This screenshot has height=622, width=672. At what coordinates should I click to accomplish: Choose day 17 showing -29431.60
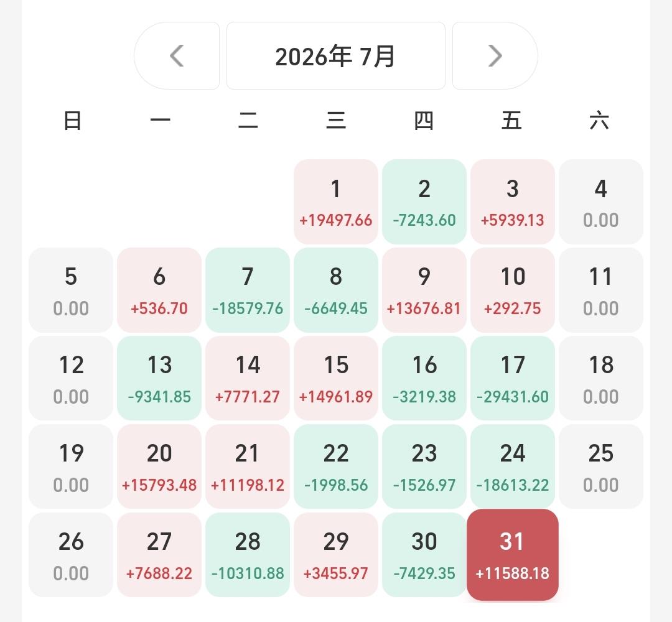[513, 378]
